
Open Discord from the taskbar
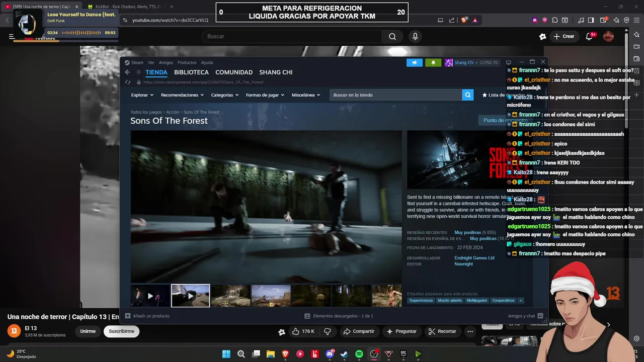[x=330, y=354]
